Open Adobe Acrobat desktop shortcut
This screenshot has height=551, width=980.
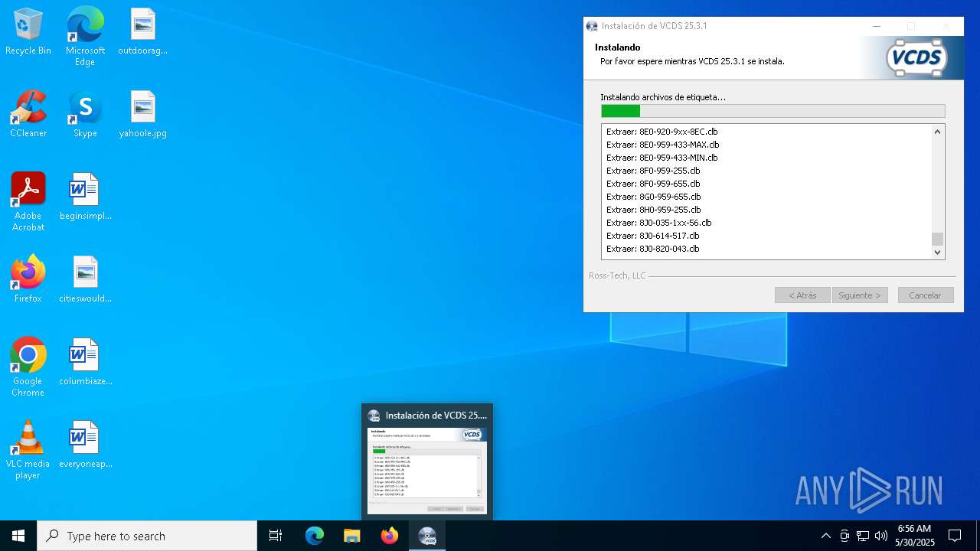(28, 202)
